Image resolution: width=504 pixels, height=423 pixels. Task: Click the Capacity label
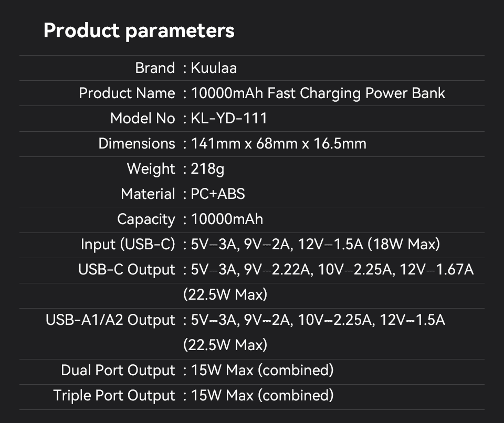146,219
